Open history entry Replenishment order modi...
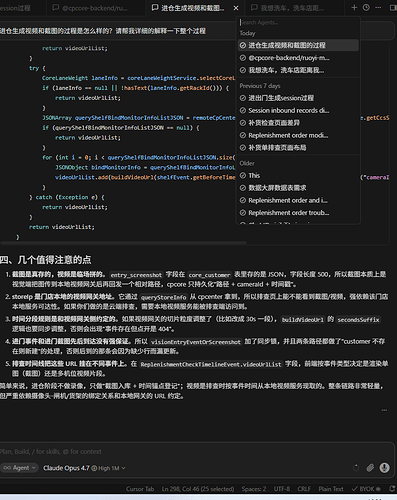 tap(298, 135)
